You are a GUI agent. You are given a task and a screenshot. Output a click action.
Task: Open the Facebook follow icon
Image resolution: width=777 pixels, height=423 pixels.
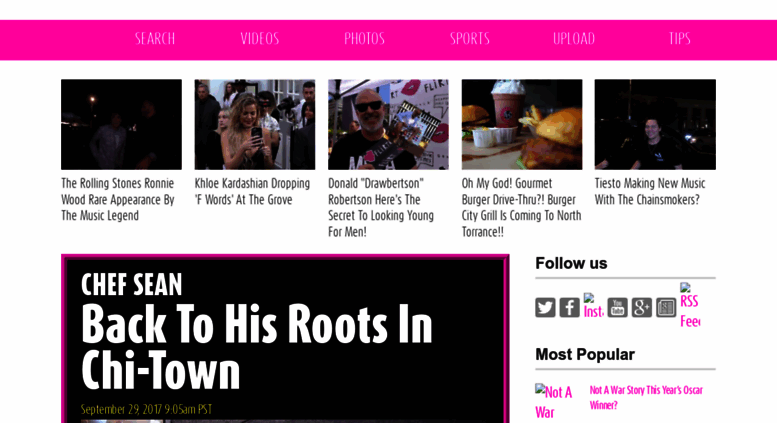coord(569,308)
